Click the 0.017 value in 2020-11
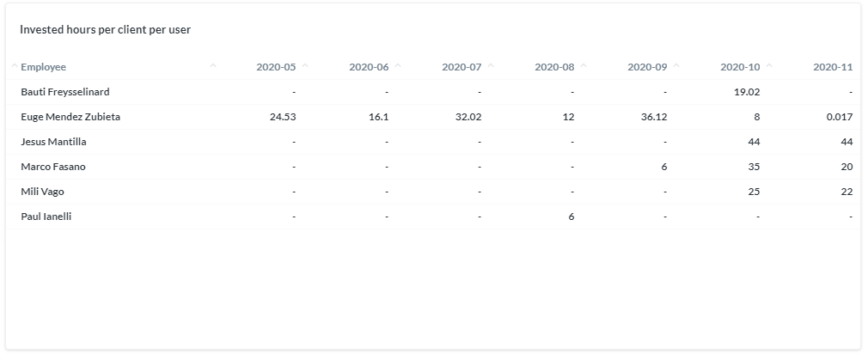 pyautogui.click(x=840, y=117)
